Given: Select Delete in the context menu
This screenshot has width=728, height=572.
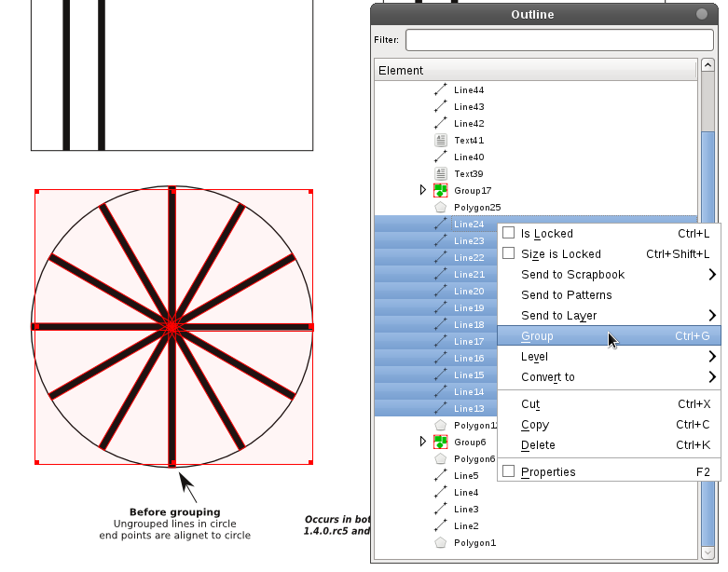Looking at the screenshot, I should coord(539,445).
